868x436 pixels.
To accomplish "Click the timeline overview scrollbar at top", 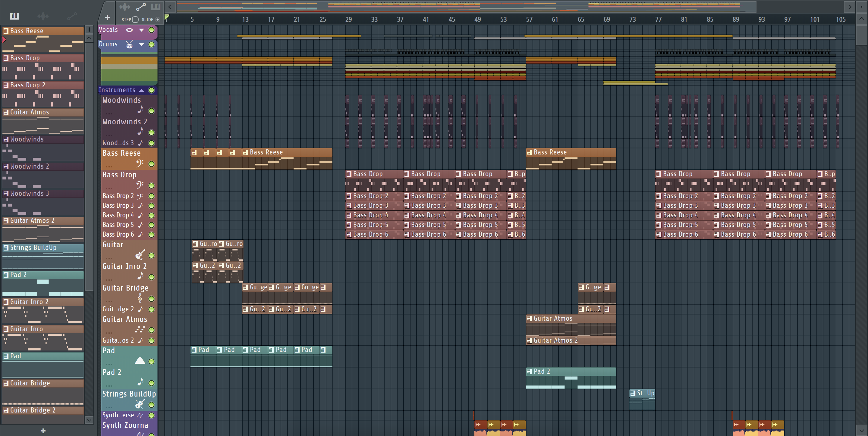I will [466, 7].
